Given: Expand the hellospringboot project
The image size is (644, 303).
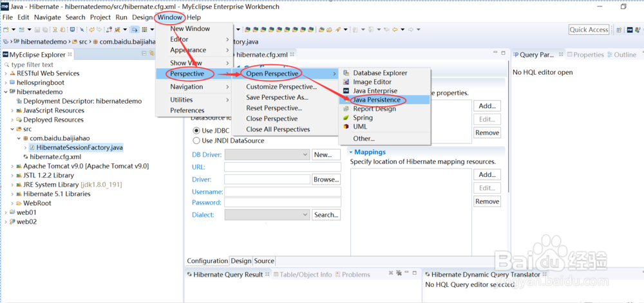Looking at the screenshot, I should pyautogui.click(x=6, y=82).
